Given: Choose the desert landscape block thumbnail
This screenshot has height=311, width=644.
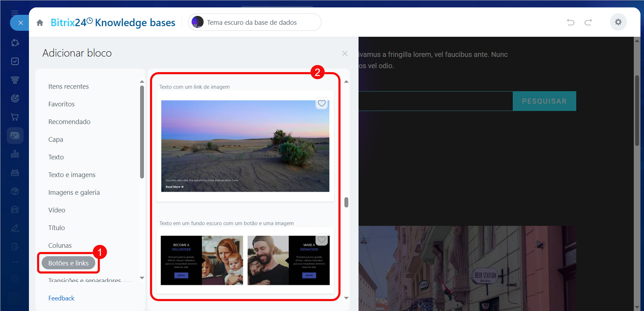Looking at the screenshot, I should tap(245, 146).
